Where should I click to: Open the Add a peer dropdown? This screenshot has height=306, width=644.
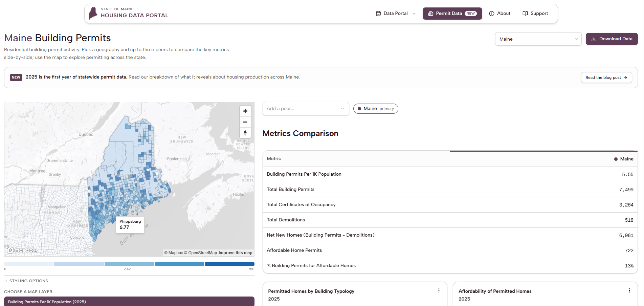[x=306, y=109]
